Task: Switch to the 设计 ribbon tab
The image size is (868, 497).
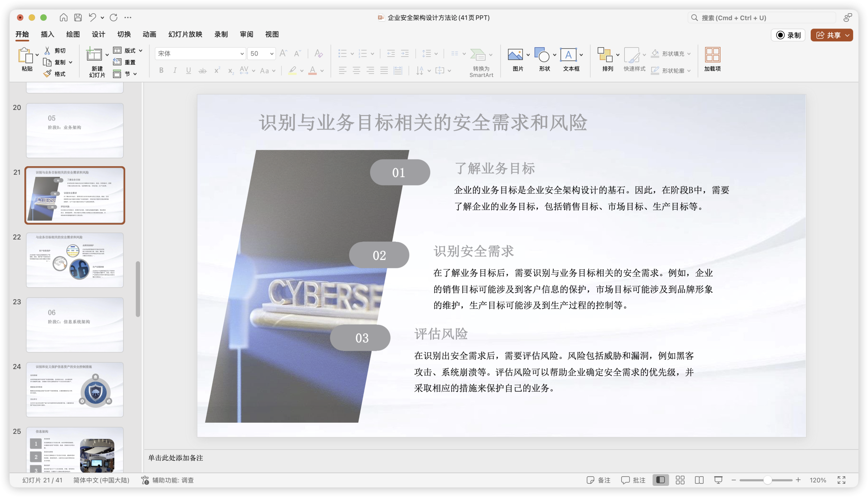Action: click(x=98, y=34)
